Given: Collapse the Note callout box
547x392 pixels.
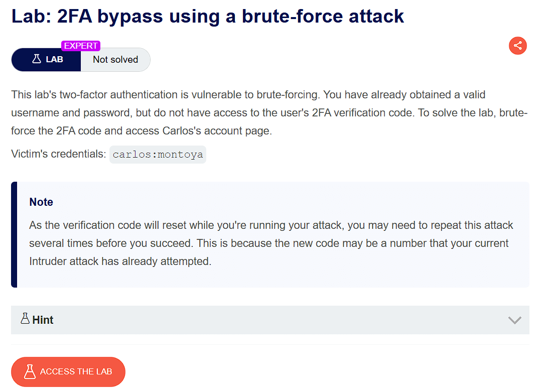Looking at the screenshot, I should (x=270, y=234).
